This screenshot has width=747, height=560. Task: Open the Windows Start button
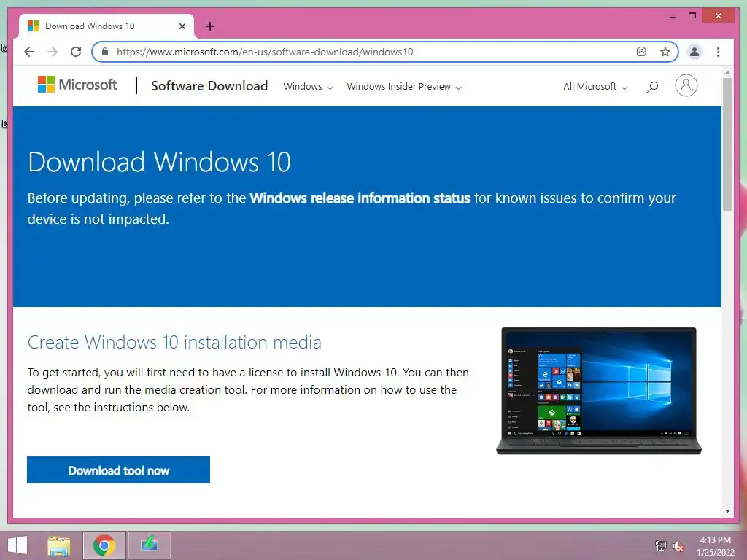(18, 545)
